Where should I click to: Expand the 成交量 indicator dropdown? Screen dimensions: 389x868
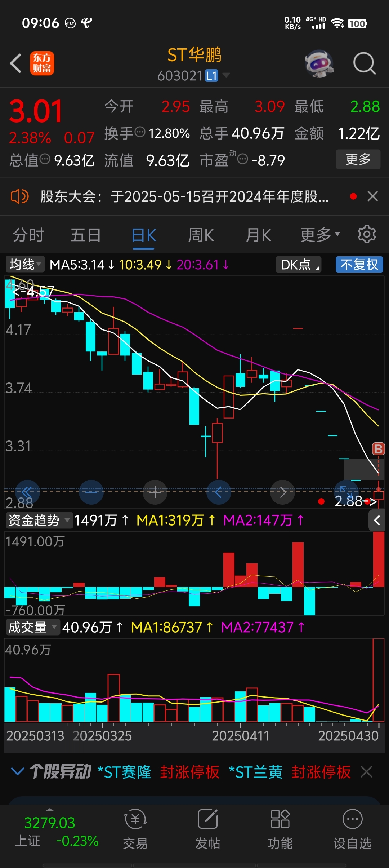click(32, 627)
